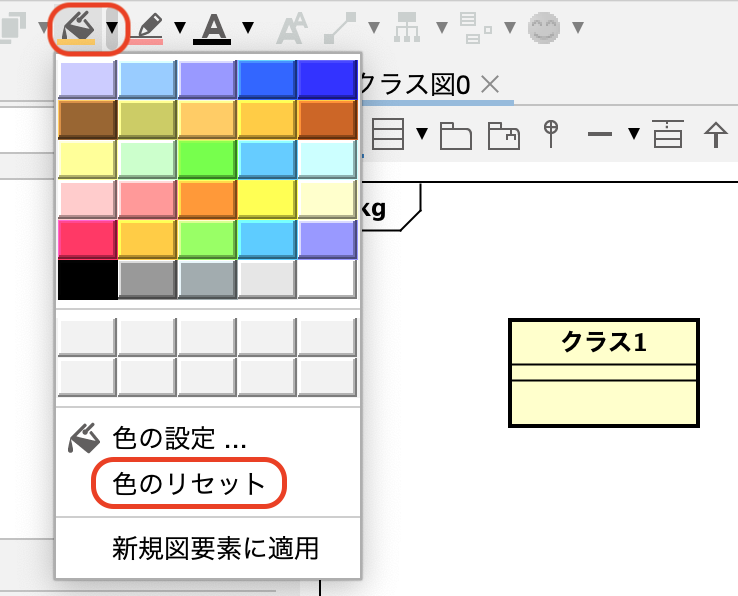Choose 色のリセット menu item
Image resolution: width=738 pixels, height=596 pixels.
[x=208, y=484]
